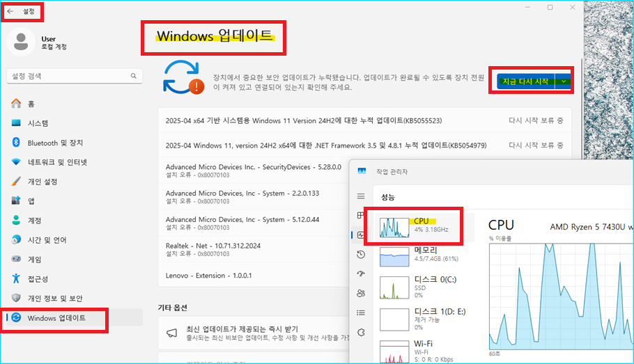The height and width of the screenshot is (364, 634).
Task: Click the Wi-Fi network icon in sidebar
Action: (x=16, y=162)
